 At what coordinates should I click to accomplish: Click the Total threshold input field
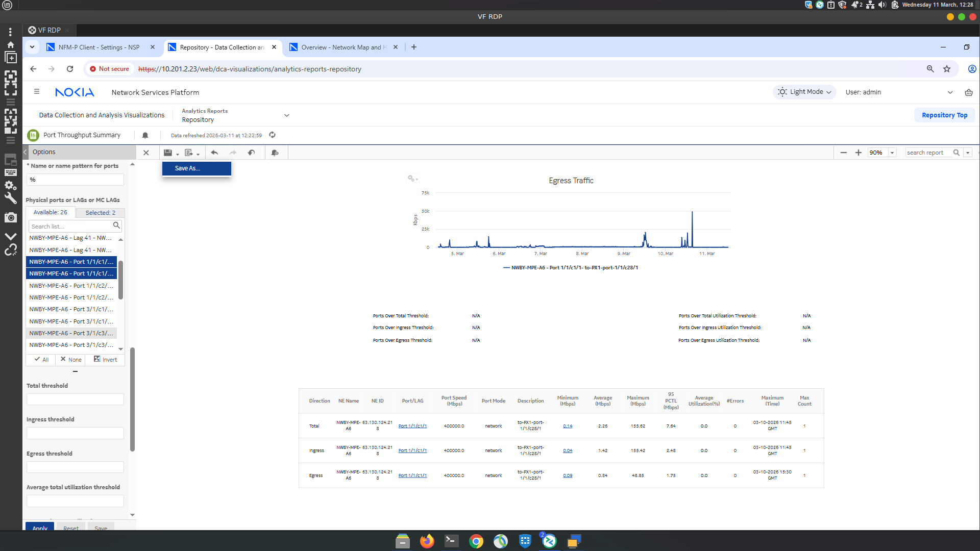(x=75, y=399)
